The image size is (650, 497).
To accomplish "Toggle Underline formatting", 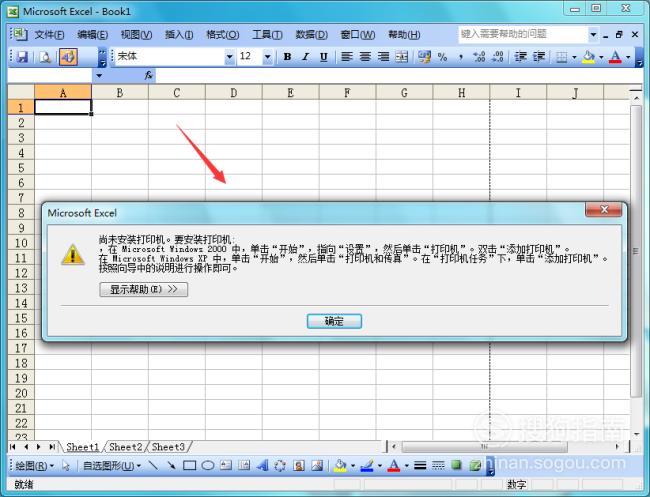I will pyautogui.click(x=324, y=57).
